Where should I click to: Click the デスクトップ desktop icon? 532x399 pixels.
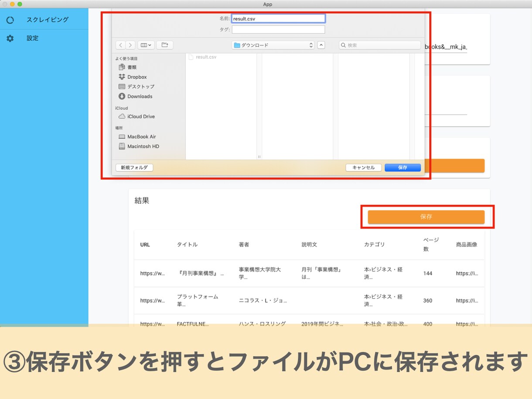(122, 87)
